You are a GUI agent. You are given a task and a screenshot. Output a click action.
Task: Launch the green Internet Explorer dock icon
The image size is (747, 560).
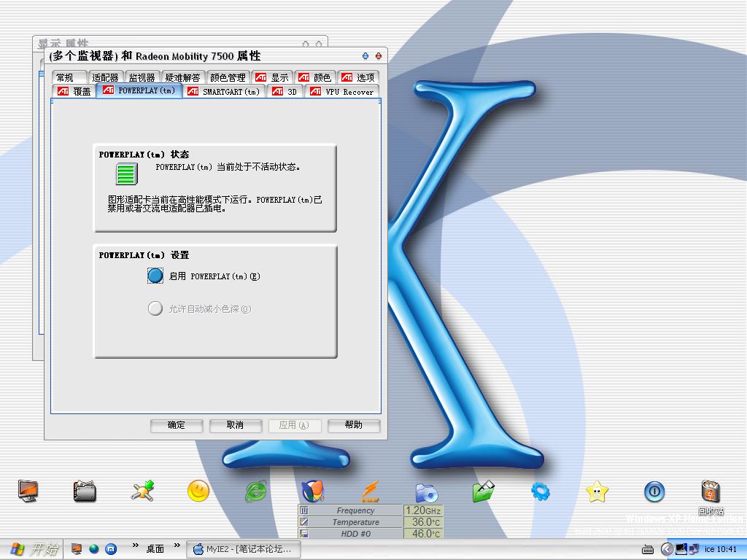(x=256, y=491)
